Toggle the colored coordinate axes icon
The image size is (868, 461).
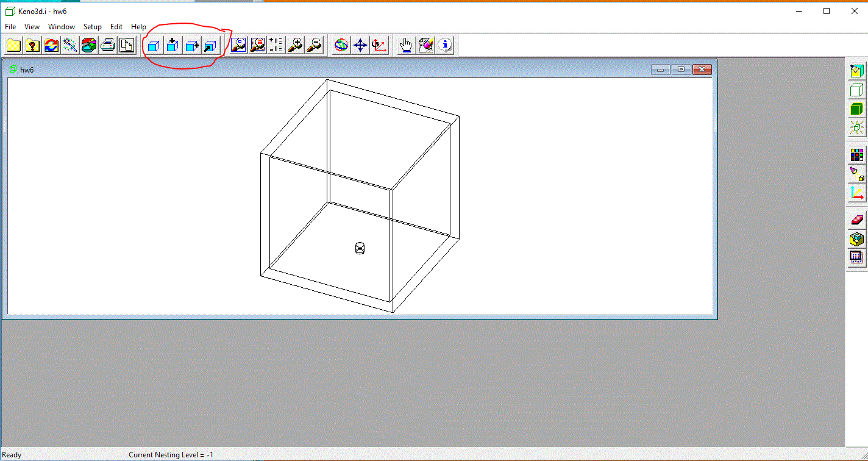point(857,193)
